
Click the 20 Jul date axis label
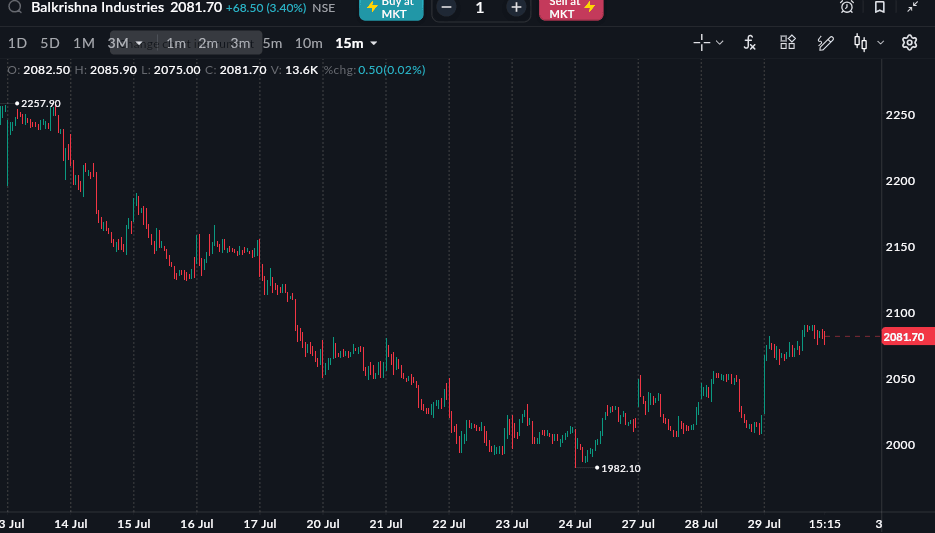click(x=323, y=524)
